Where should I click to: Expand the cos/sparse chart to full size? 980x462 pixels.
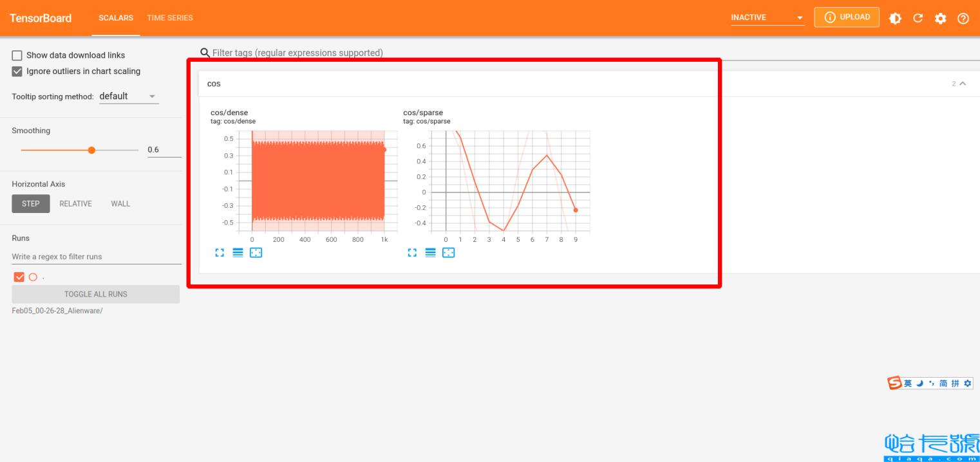coord(413,253)
